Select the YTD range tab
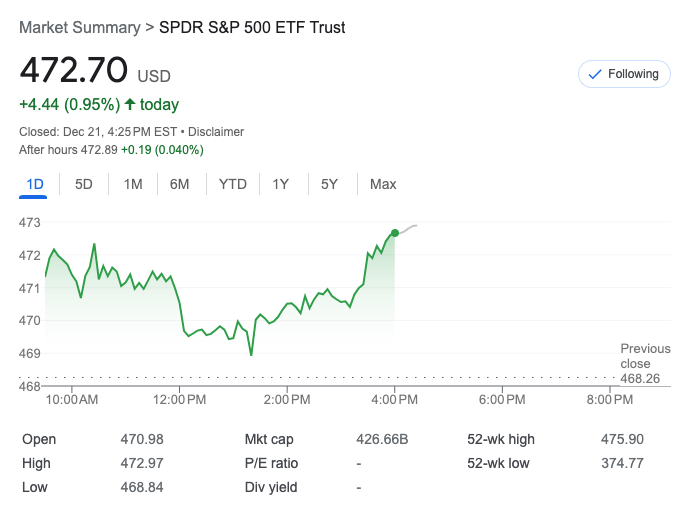684x506 pixels. point(233,184)
